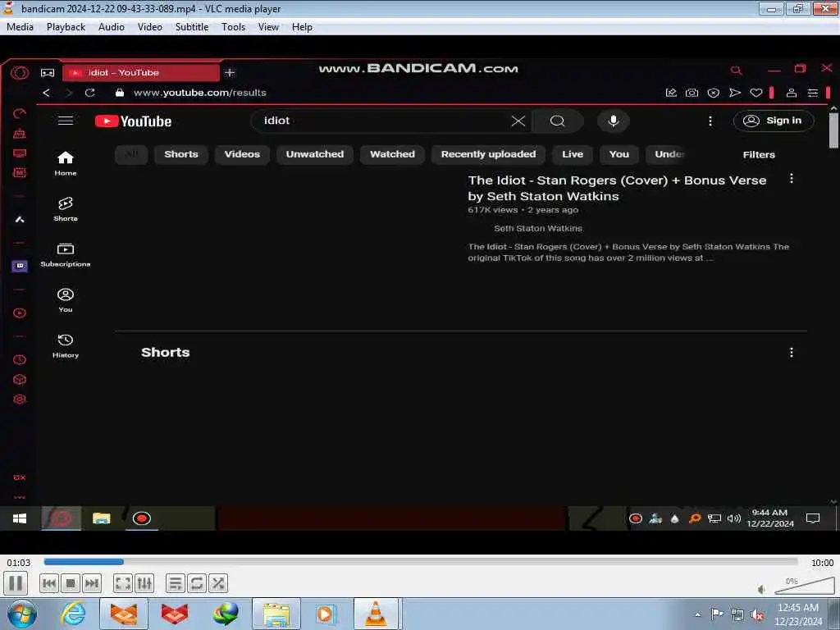
Task: Click the VLC cone taskbar icon
Action: [x=376, y=614]
